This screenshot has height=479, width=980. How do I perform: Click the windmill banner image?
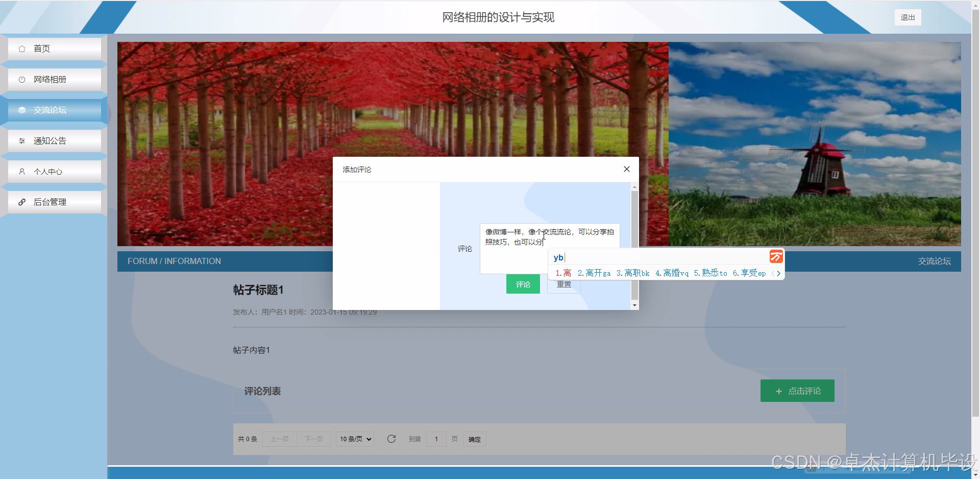point(815,144)
